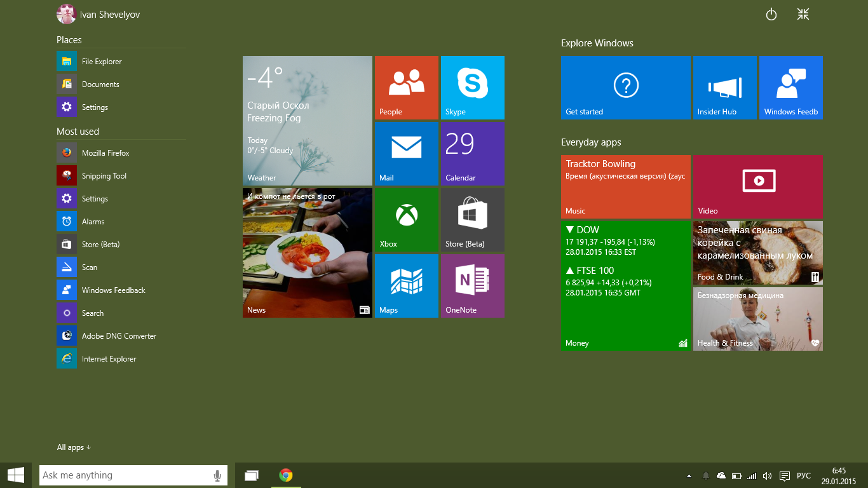Open the Money tile with DOW
Screen dimensions: 868x488
[x=626, y=286]
